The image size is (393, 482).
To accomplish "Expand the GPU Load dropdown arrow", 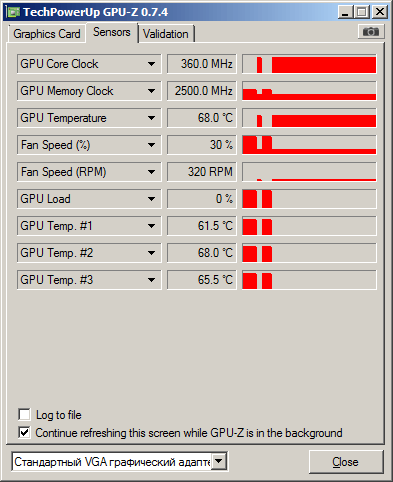I will click(151, 199).
